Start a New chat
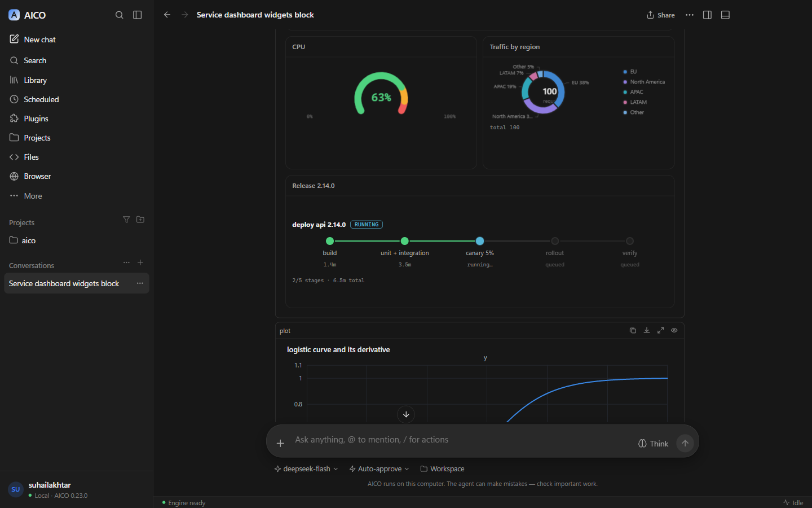This screenshot has height=508, width=812. click(76, 40)
